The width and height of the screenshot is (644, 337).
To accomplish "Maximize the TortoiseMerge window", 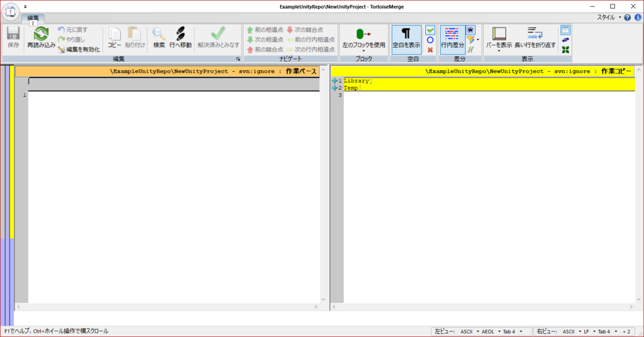I will (613, 6).
